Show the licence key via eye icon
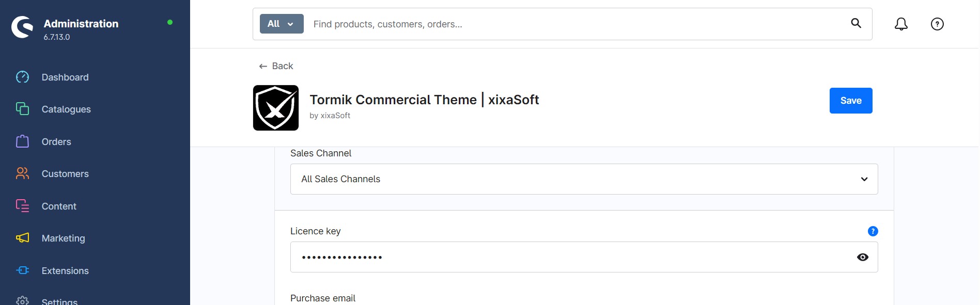Viewport: 980px width, 305px height. (863, 257)
